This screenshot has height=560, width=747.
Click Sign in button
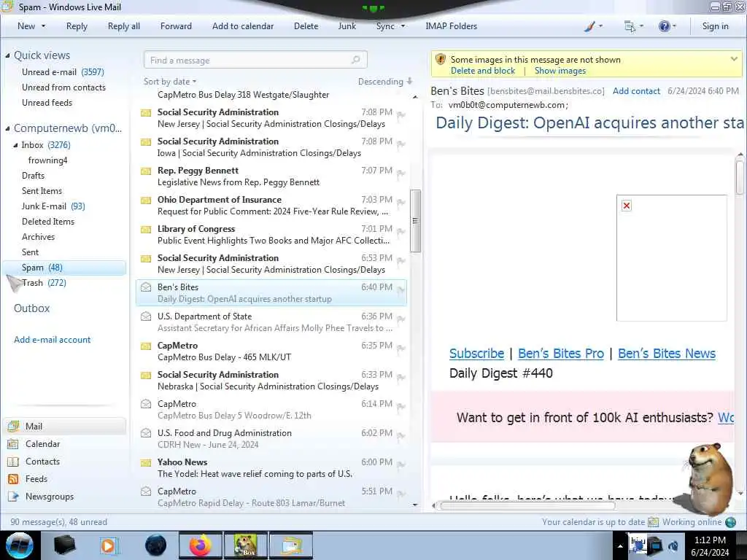click(x=715, y=26)
